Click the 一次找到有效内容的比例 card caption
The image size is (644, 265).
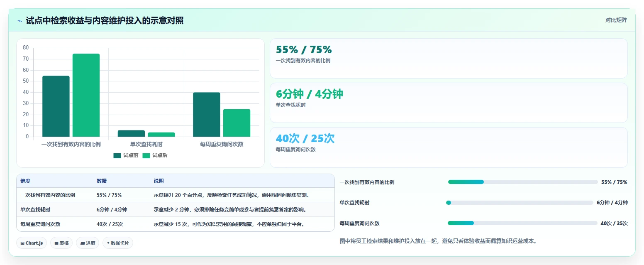303,61
